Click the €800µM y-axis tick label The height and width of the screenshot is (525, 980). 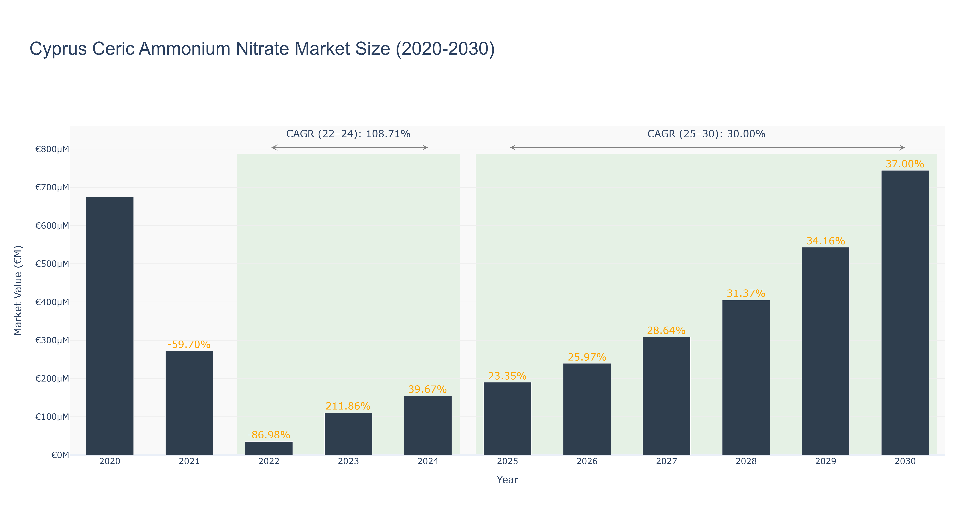coord(52,149)
